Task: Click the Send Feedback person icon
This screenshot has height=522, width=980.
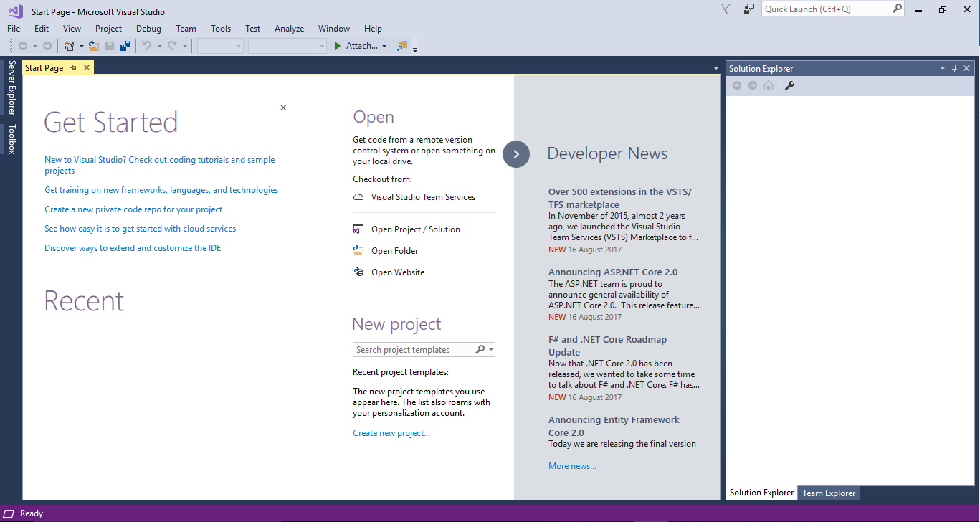Action: click(x=748, y=9)
